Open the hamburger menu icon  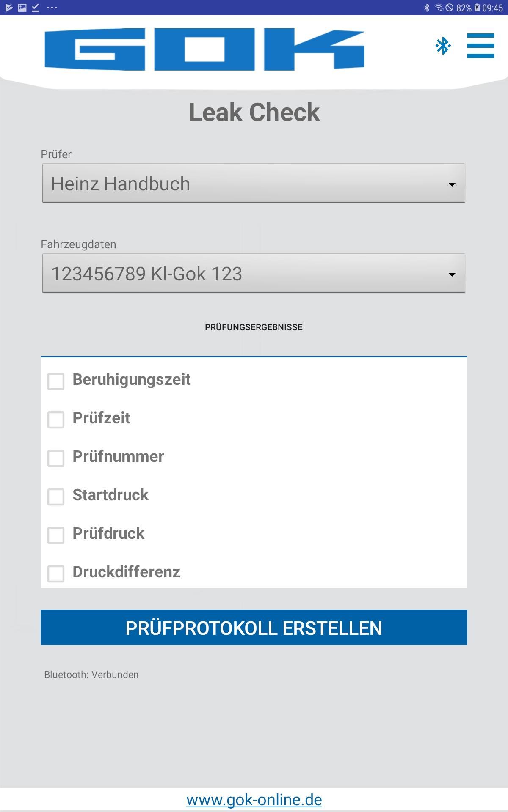coord(480,46)
